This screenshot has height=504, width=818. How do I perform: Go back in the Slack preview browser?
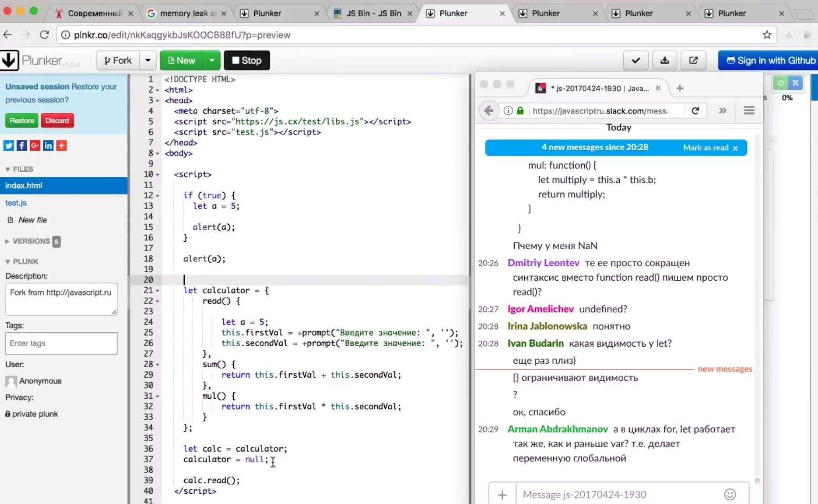coord(489,110)
